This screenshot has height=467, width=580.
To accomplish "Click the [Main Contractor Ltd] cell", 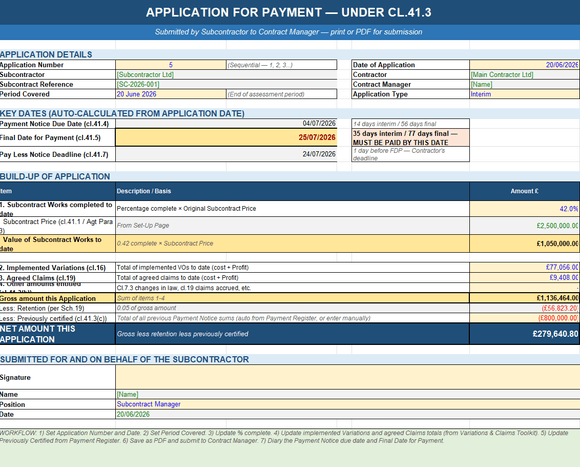I will tap(525, 74).
